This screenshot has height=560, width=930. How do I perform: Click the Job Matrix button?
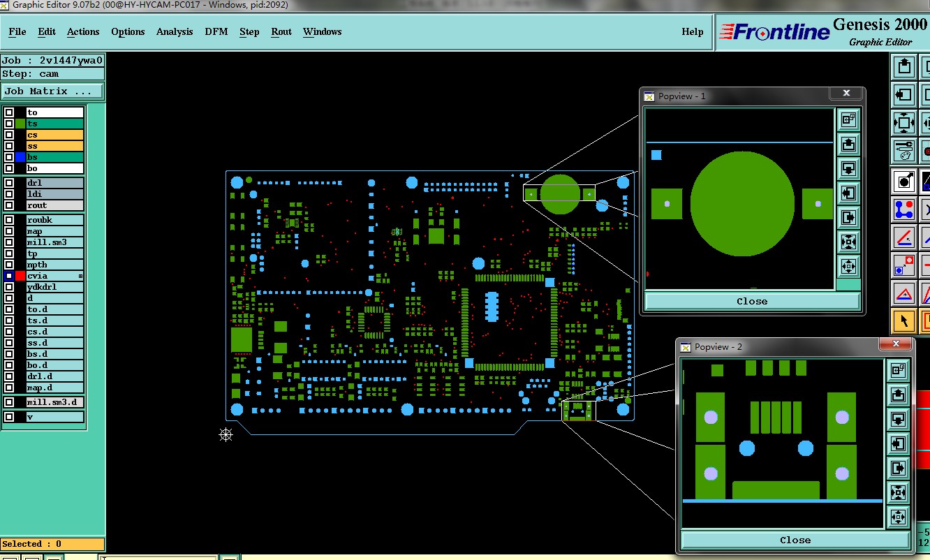pyautogui.click(x=52, y=91)
